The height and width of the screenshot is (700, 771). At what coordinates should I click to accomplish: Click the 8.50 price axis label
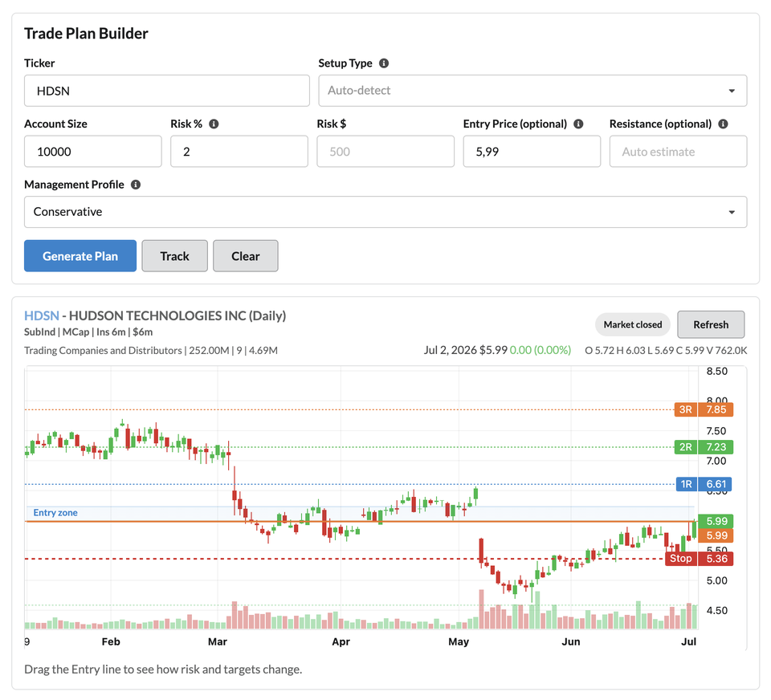pyautogui.click(x=716, y=371)
